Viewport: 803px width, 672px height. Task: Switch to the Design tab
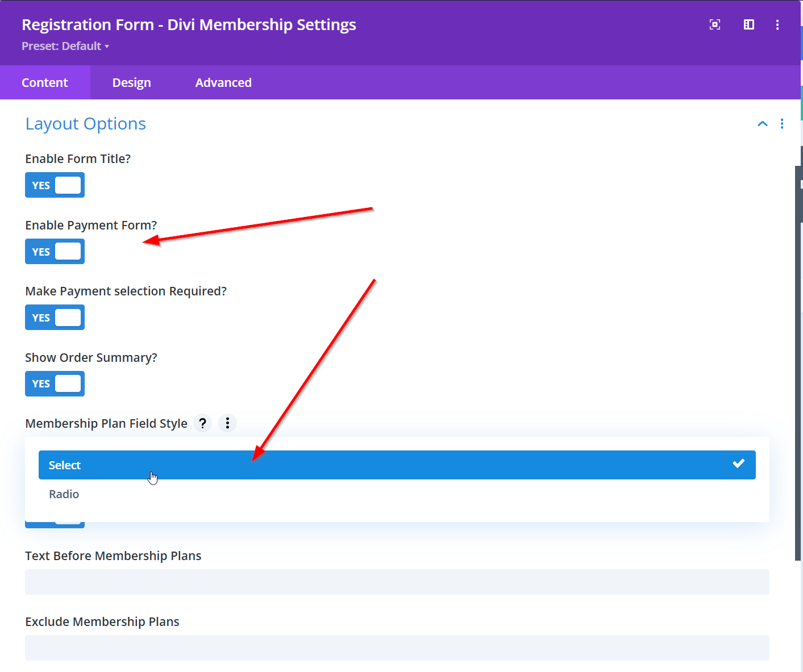tap(131, 82)
